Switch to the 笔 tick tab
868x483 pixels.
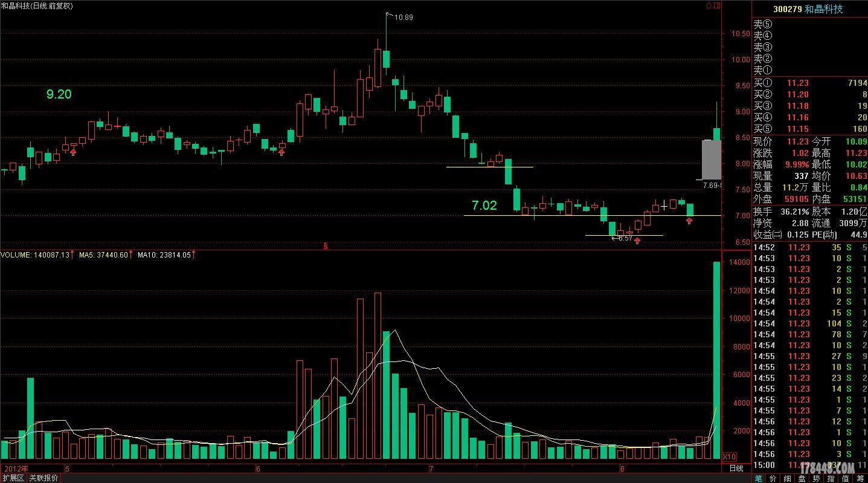(x=758, y=478)
